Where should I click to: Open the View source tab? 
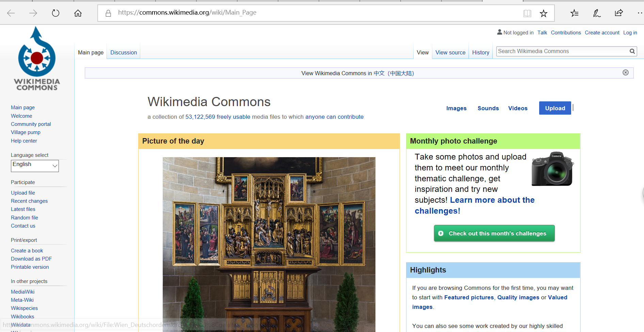pyautogui.click(x=450, y=52)
